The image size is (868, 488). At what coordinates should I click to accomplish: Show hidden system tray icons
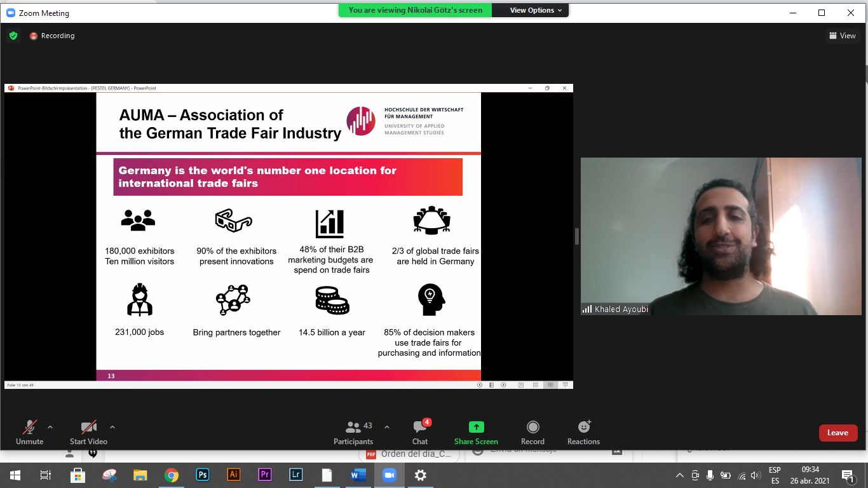tap(680, 475)
